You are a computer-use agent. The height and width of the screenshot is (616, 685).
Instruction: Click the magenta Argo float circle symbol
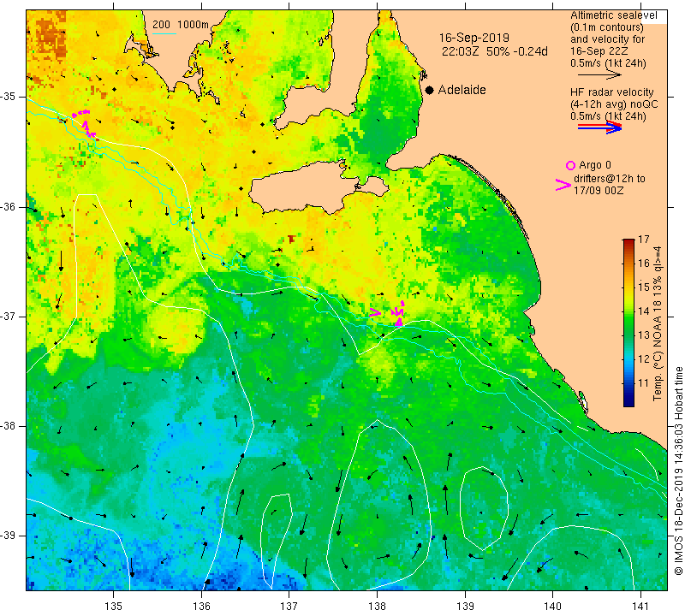coord(570,165)
